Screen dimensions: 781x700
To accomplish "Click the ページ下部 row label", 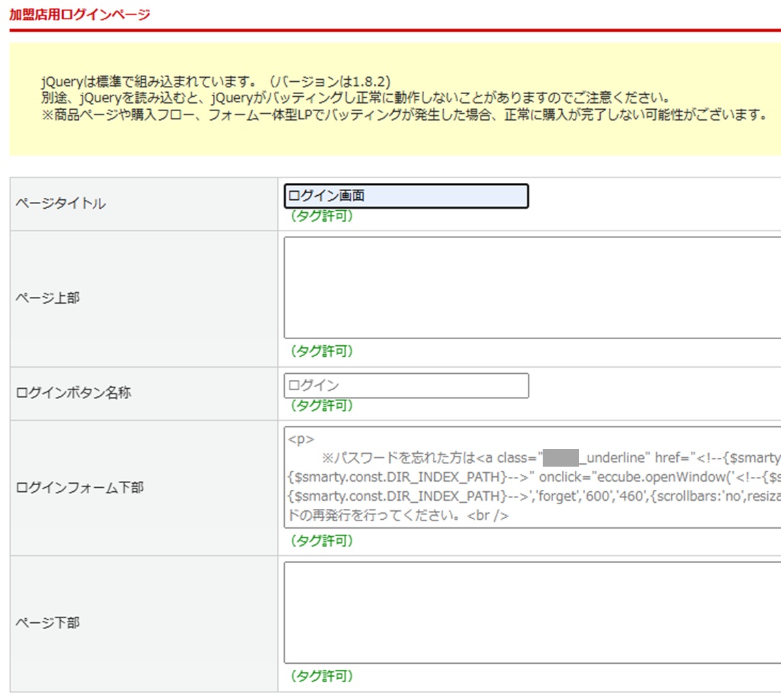I will pyautogui.click(x=47, y=622).
